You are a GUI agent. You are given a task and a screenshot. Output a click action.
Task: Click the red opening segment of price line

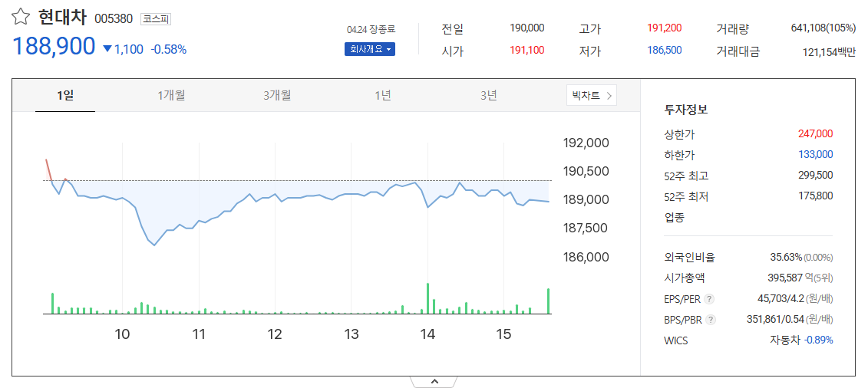(x=49, y=170)
